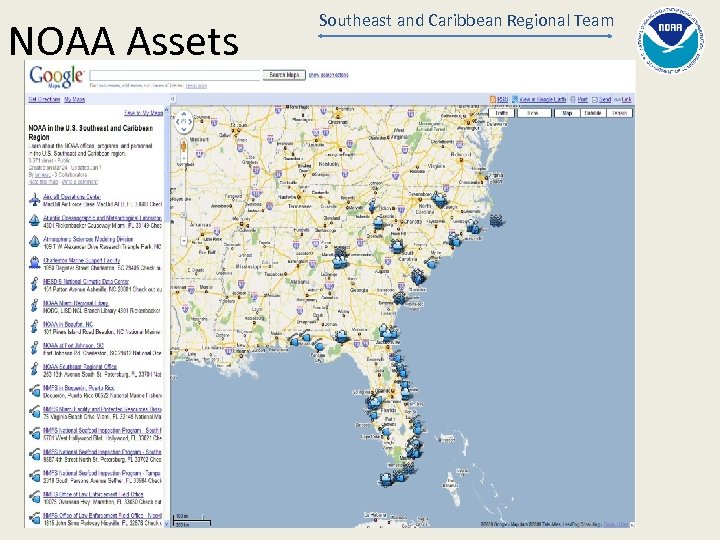
Task: Open NOAA at Fort Johnson, SC entry
Action: 73,345
